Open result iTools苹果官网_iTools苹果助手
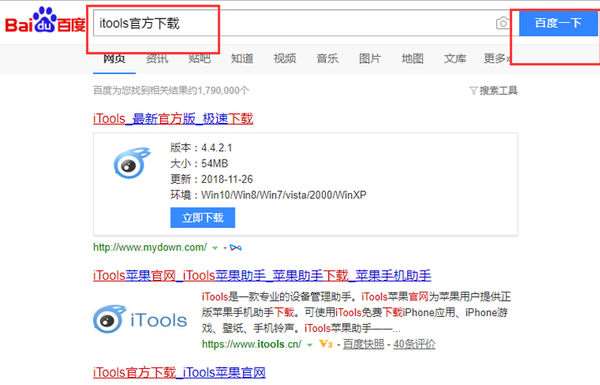The width and height of the screenshot is (600, 385). click(x=262, y=275)
